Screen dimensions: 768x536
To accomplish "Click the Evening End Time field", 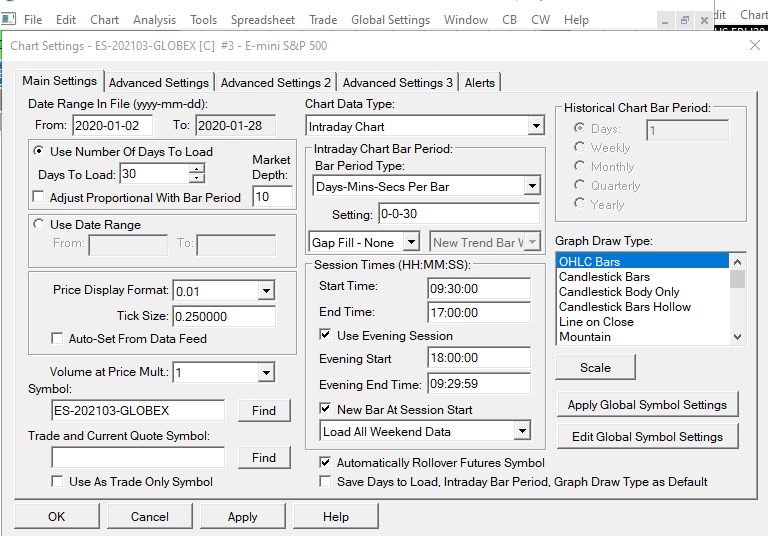I will [479, 384].
